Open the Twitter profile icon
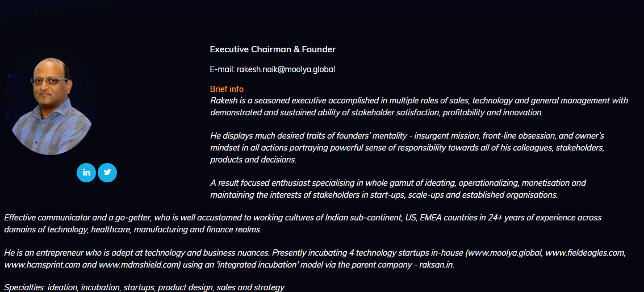This screenshot has height=292, width=644. [107, 173]
